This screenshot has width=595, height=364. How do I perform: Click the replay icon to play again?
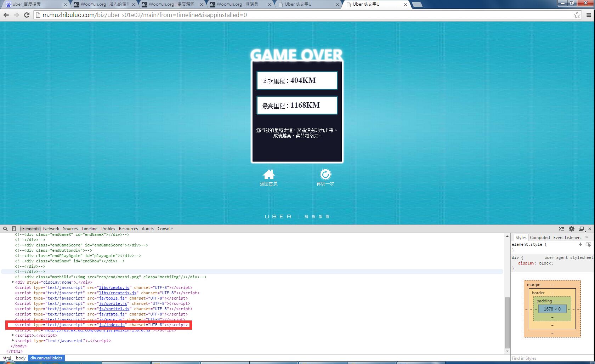(325, 174)
